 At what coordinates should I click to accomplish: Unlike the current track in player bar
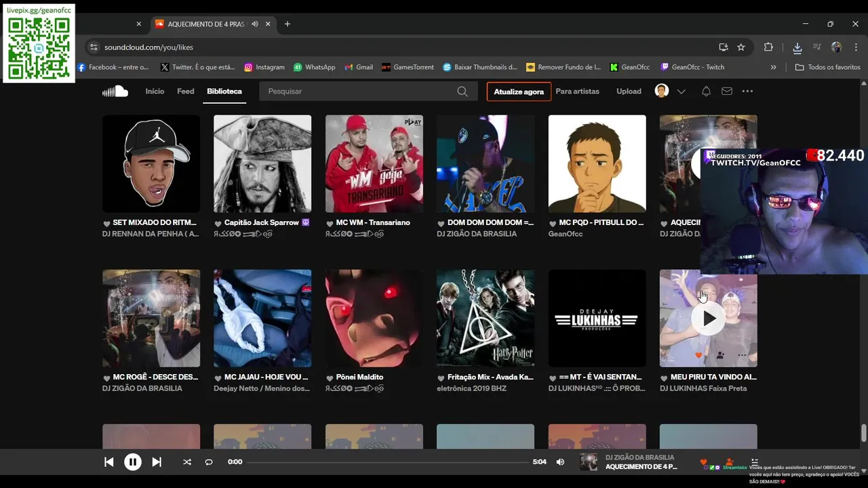[703, 462]
